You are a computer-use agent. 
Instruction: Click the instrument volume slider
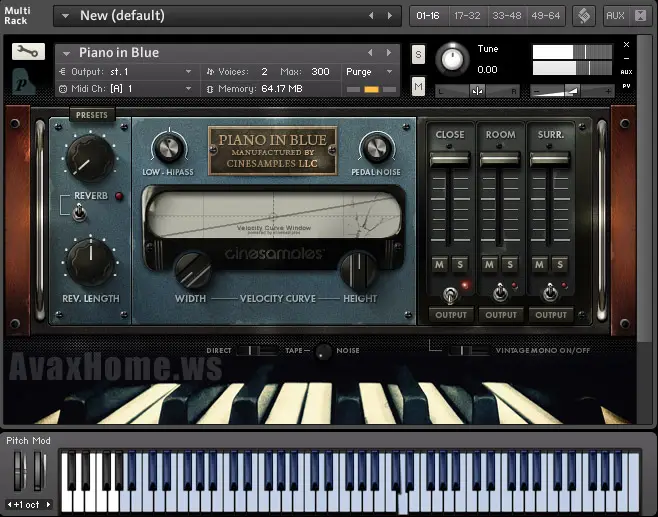(572, 91)
